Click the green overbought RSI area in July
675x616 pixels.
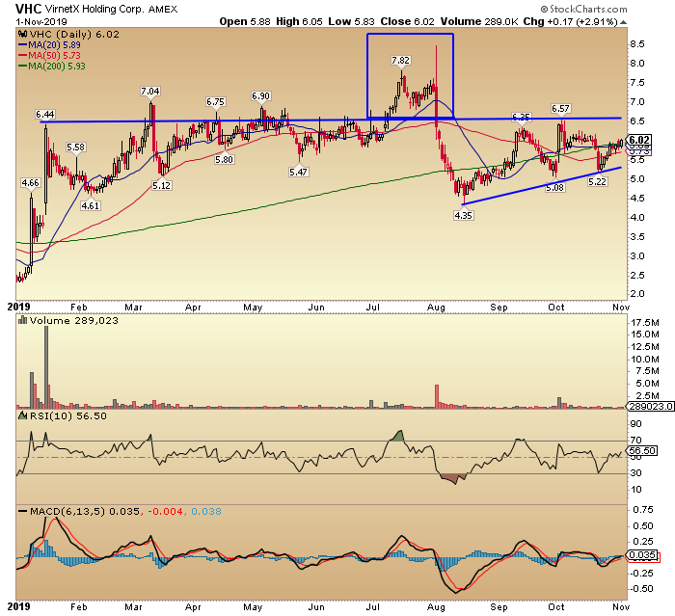point(397,436)
